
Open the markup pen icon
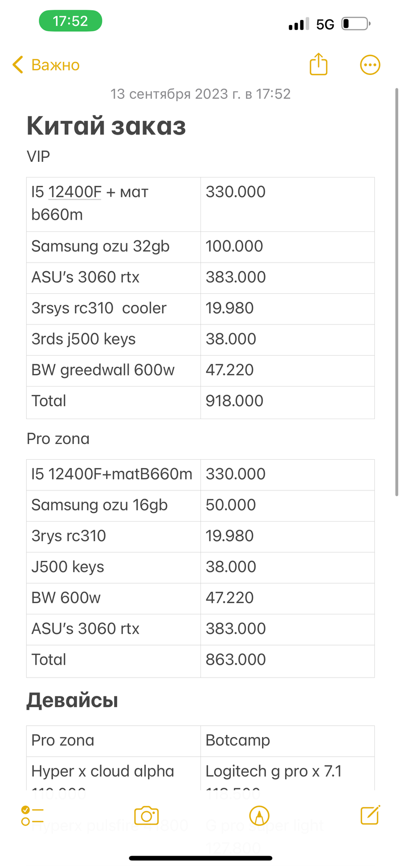(x=259, y=816)
